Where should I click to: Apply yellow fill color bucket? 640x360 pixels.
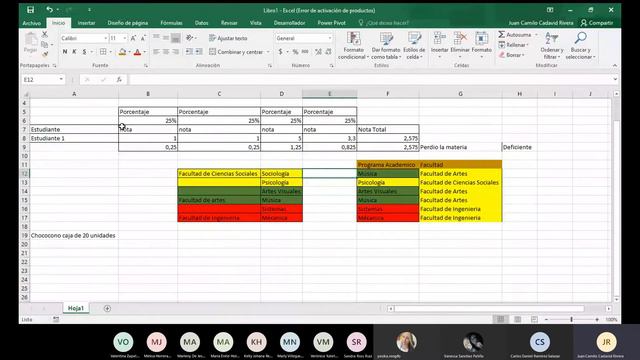click(x=122, y=52)
